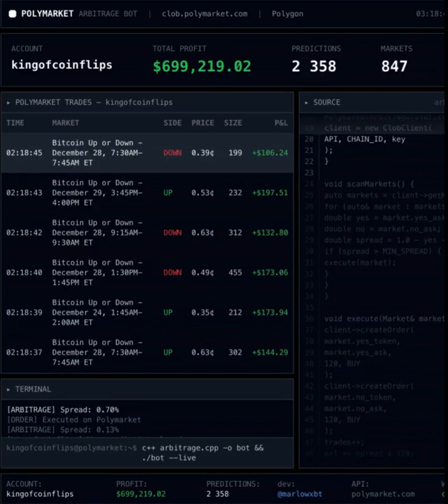The image size is (448, 504).
Task: Open clob.polymarket.com link in header
Action: point(205,14)
